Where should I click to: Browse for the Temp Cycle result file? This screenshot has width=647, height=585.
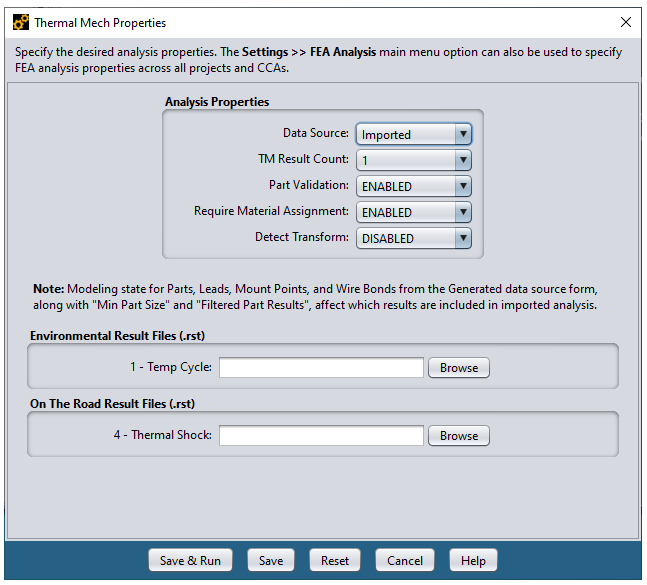[x=459, y=367]
